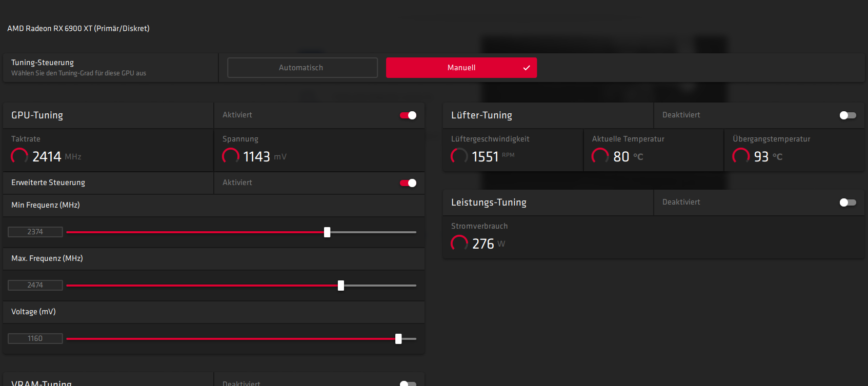Click the Erweiterte Steuerung label
This screenshot has height=386, width=868.
point(48,182)
